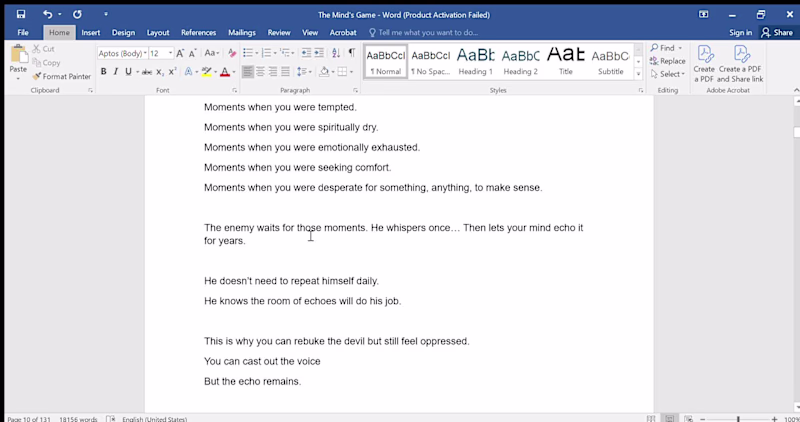Apply yellow text highlight color
The image size is (800, 422).
point(207,71)
